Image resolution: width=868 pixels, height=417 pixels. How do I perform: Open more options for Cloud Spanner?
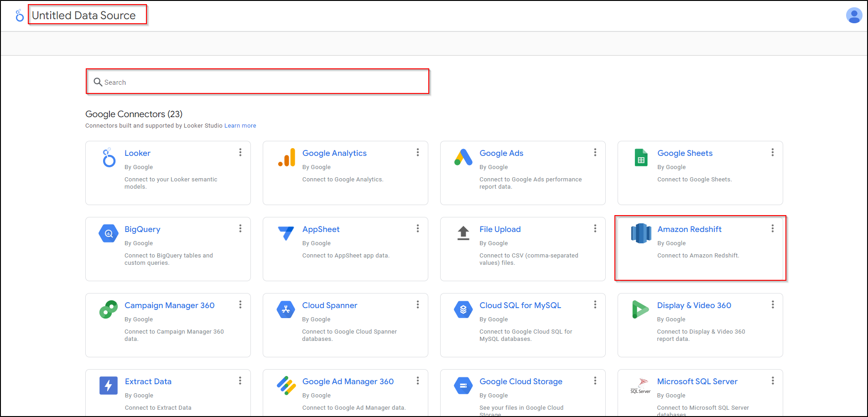418,305
